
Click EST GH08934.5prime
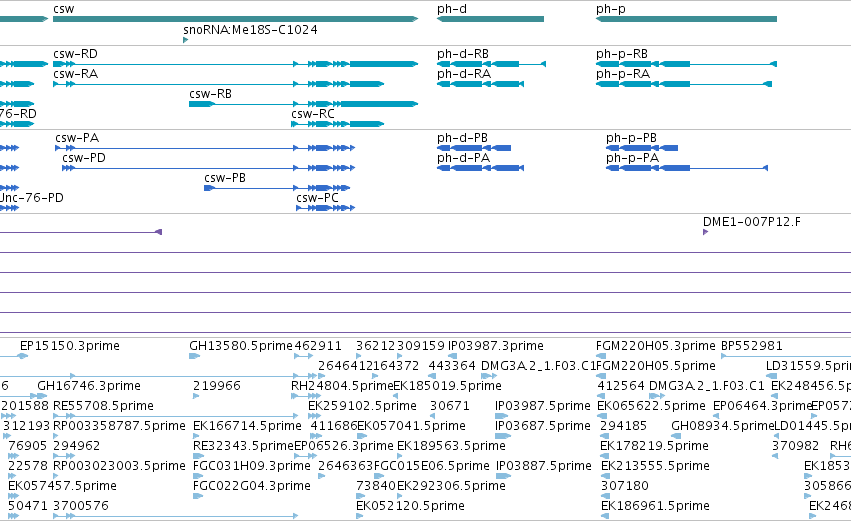tap(722, 426)
